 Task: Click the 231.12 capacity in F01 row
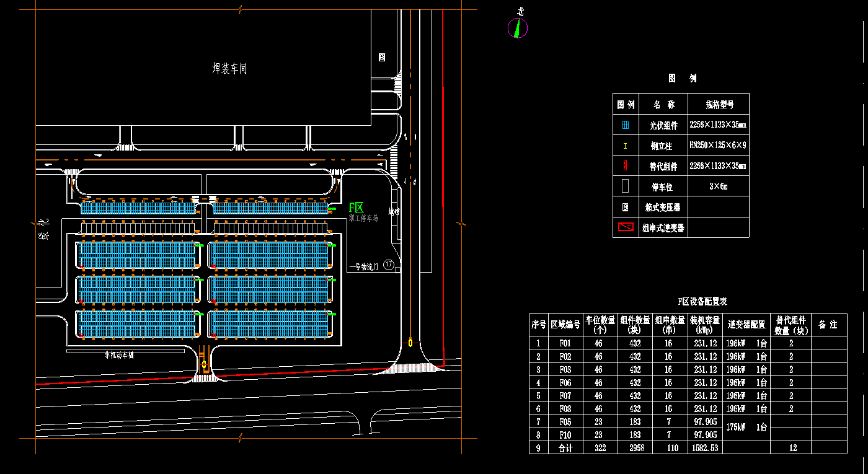(706, 343)
